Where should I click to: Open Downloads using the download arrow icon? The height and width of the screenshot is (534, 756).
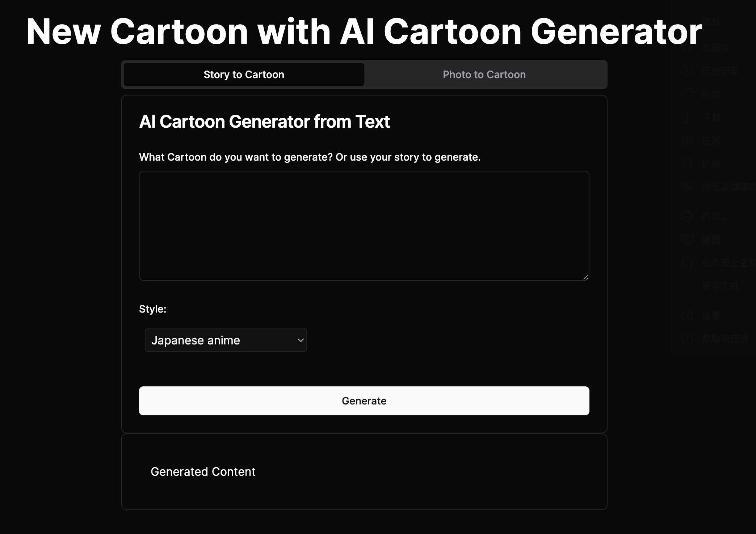[x=687, y=118]
